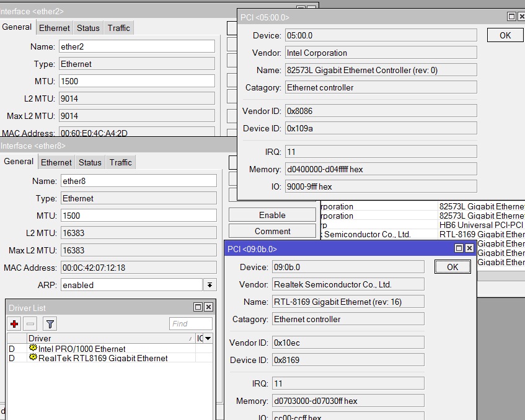This screenshot has width=525, height=420.
Task: Edit the ether2 MTU field
Action: (x=137, y=81)
